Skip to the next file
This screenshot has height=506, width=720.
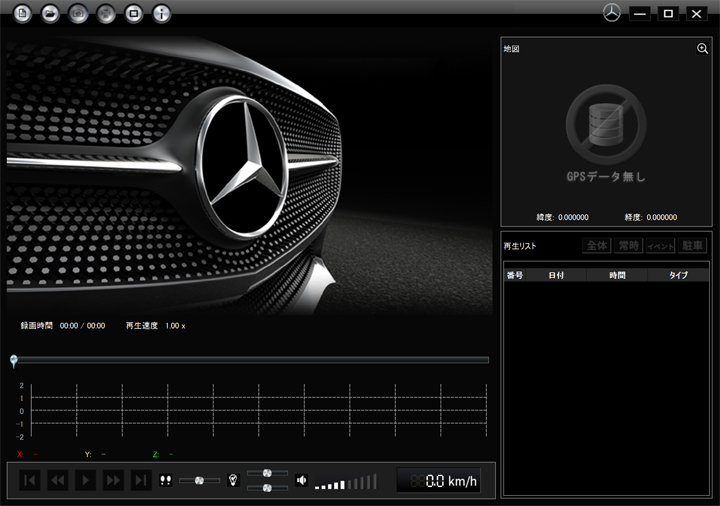click(x=141, y=480)
